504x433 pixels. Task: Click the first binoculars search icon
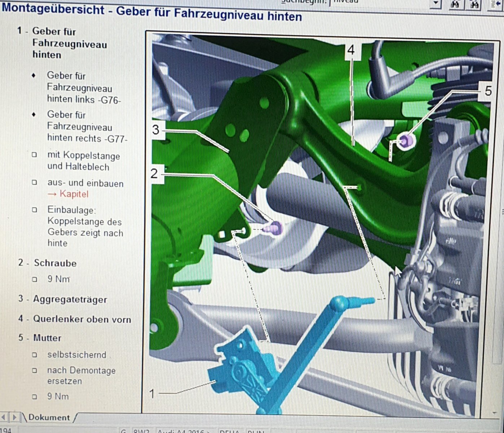coord(455,4)
